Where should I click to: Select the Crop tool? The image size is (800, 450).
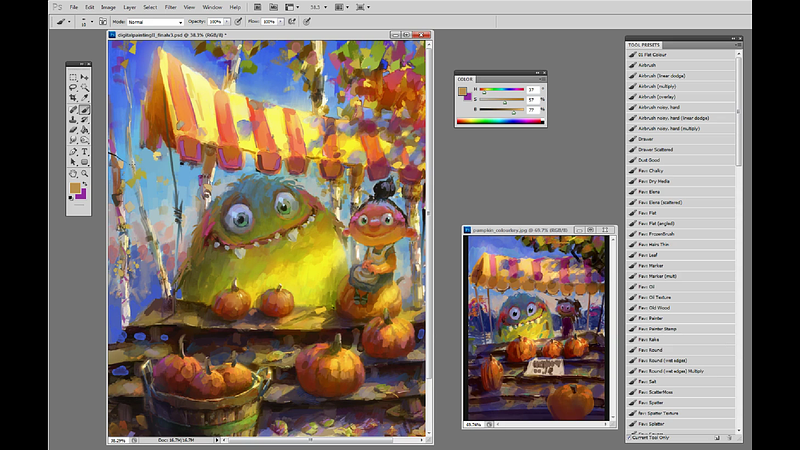(73, 98)
